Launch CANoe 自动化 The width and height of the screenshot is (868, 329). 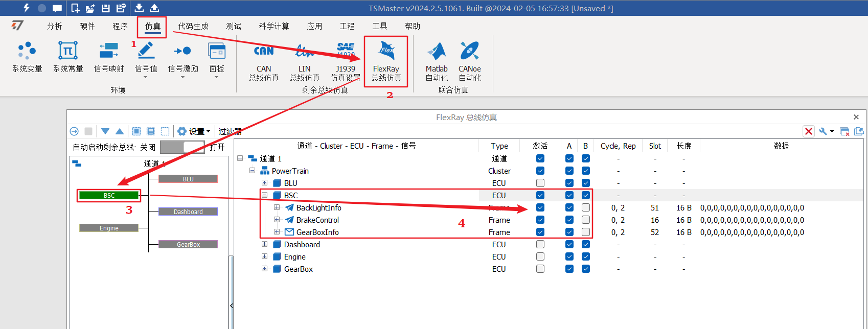tap(470, 61)
